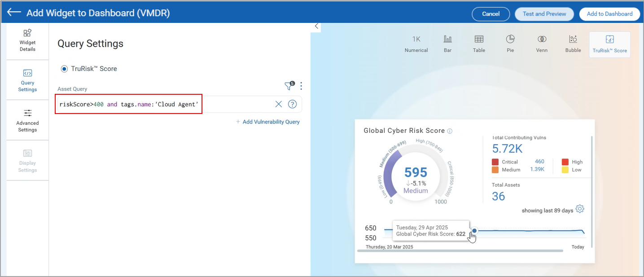Click the Medium vulns count 1.39K

pos(537,169)
